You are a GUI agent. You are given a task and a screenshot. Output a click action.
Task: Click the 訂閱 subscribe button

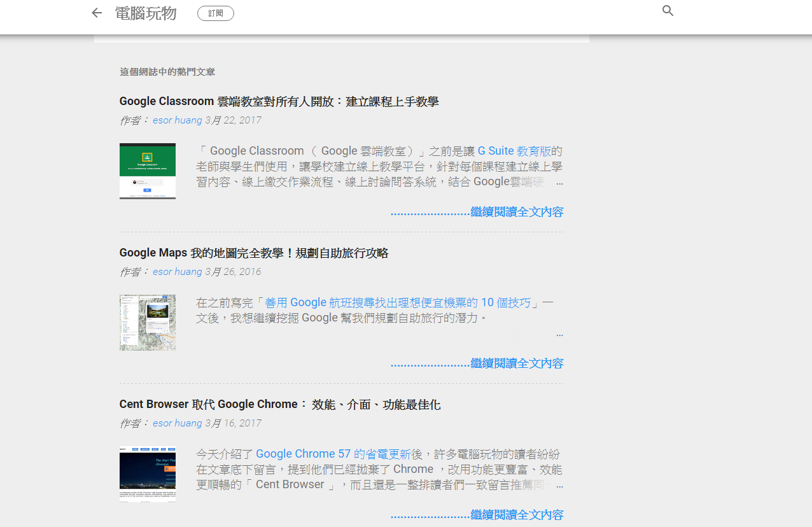pos(216,13)
